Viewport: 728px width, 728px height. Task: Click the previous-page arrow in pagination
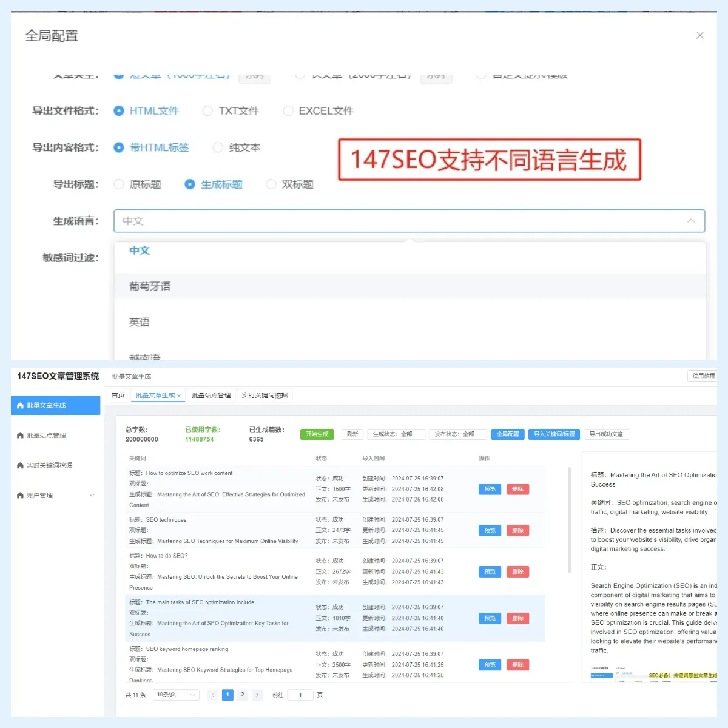(213, 695)
